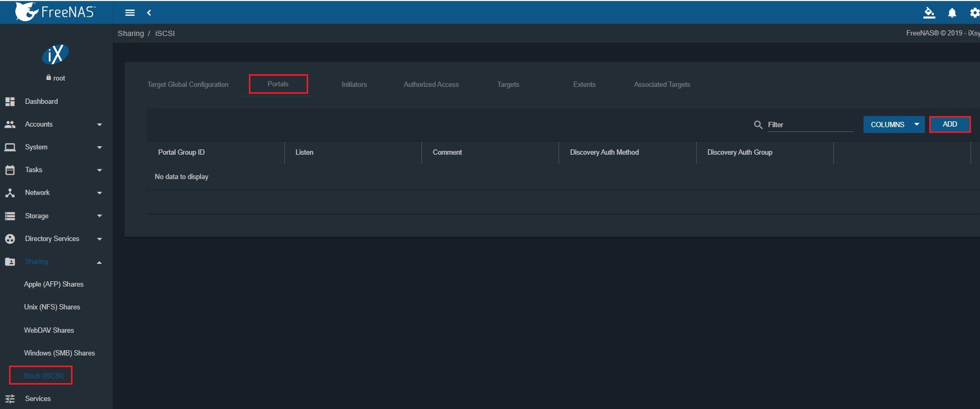
Task: Open the COLUMNS dropdown
Action: point(894,125)
